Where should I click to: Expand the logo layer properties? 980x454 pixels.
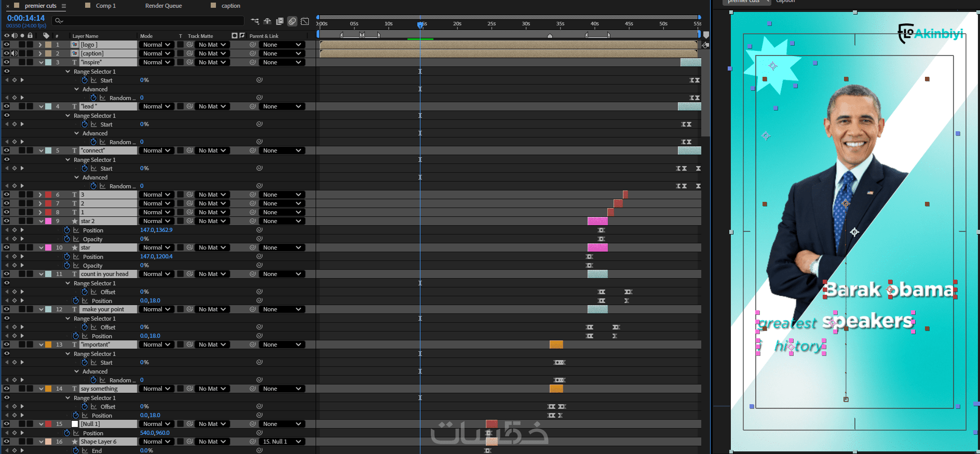click(x=40, y=45)
